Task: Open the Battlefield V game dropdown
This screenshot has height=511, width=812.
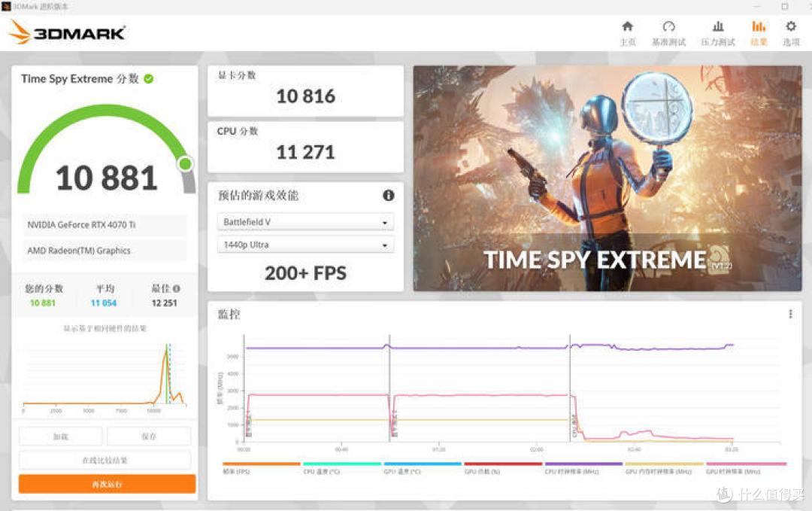Action: coord(305,222)
